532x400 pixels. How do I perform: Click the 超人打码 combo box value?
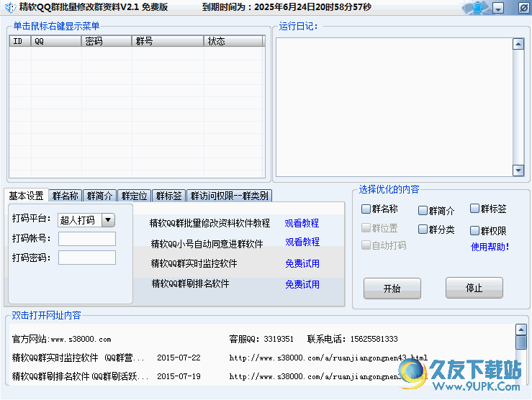[x=80, y=220]
